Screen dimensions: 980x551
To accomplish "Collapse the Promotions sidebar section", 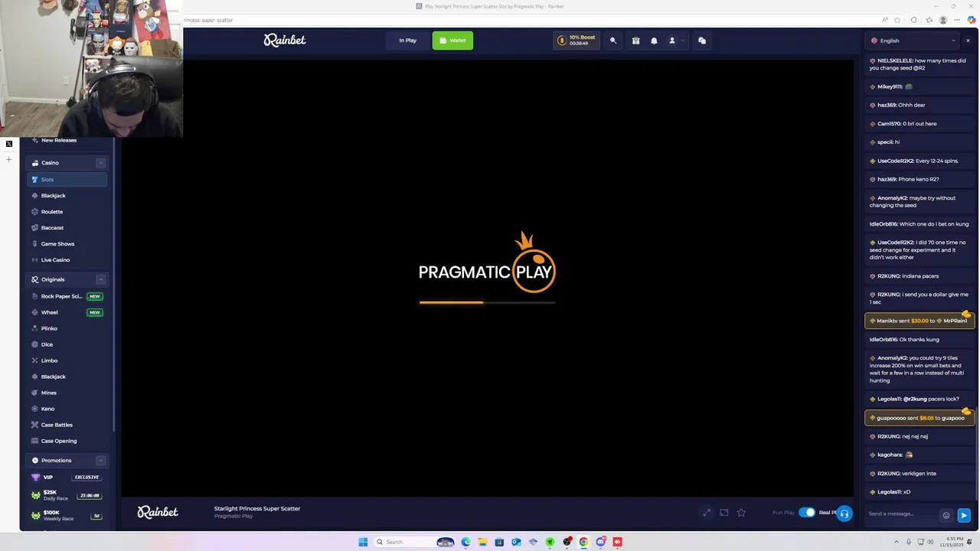I will pos(100,461).
